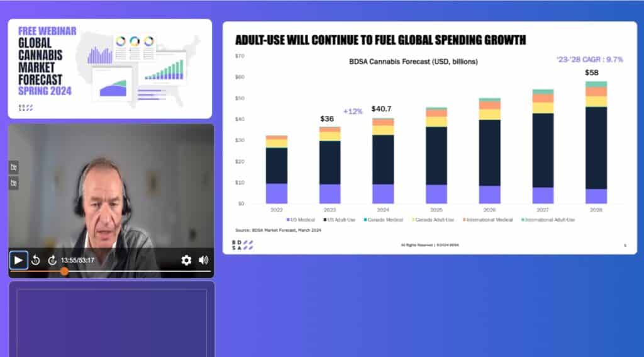This screenshot has height=357, width=644.
Task: Click the BDSA Cannabis Forecast chart subtitle
Action: coord(413,62)
